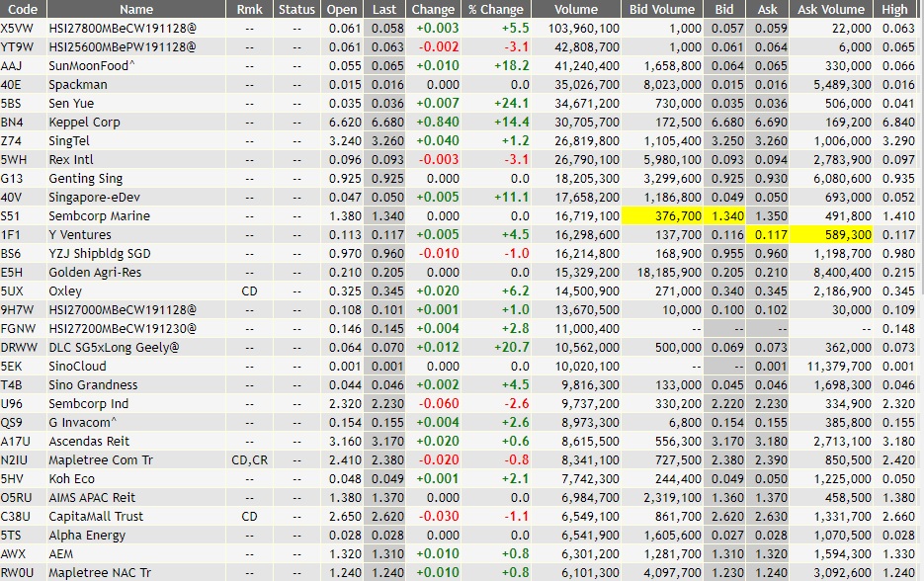Viewport: 924px width, 581px height.
Task: Click the SingTel stock name
Action: [69, 141]
